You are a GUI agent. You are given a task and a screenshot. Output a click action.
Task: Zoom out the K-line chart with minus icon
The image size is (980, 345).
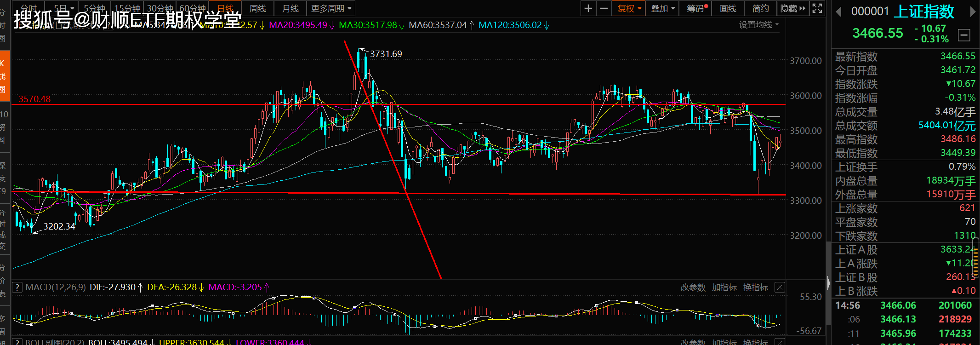pos(604,8)
